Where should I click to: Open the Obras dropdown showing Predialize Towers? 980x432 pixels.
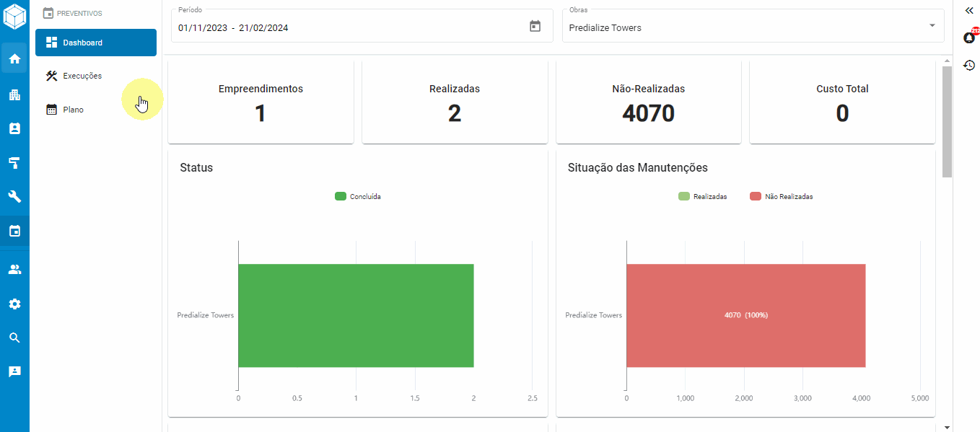click(x=753, y=25)
